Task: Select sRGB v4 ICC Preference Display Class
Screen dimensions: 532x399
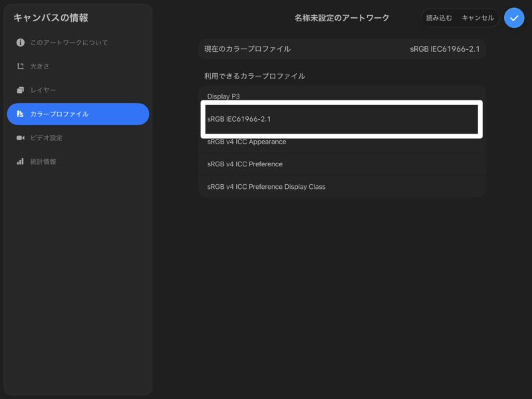Action: (x=342, y=187)
